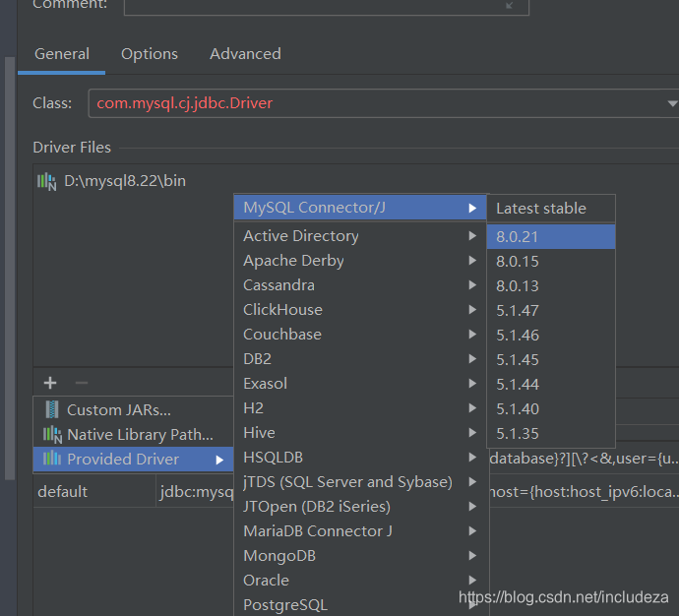Choose Native Library Path... menu item

click(134, 434)
